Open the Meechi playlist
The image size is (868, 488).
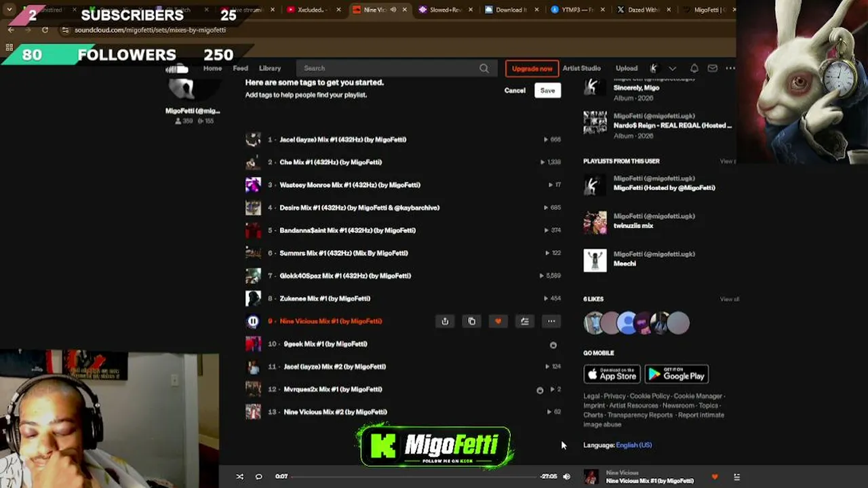625,264
